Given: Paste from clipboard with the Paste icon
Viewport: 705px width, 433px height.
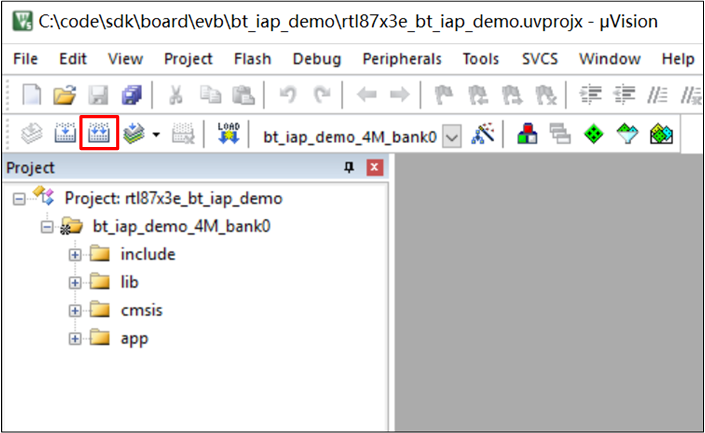Looking at the screenshot, I should pyautogui.click(x=243, y=95).
